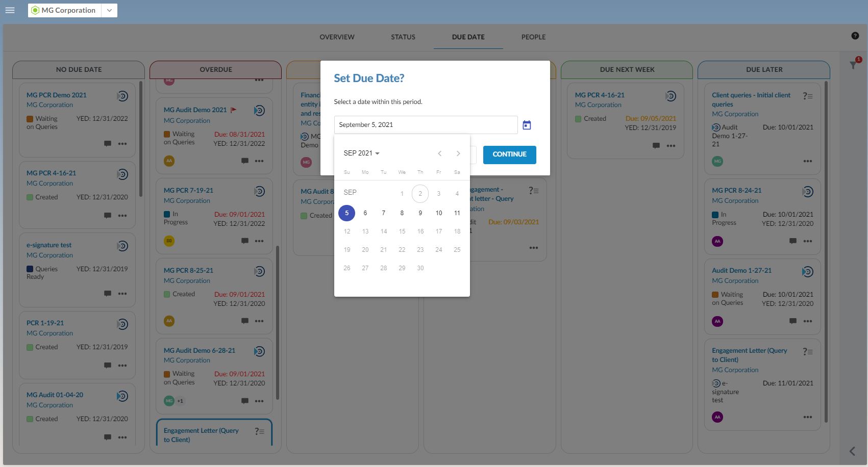Go to next month in calendar
Viewport: 868px width, 467px height.
click(458, 153)
